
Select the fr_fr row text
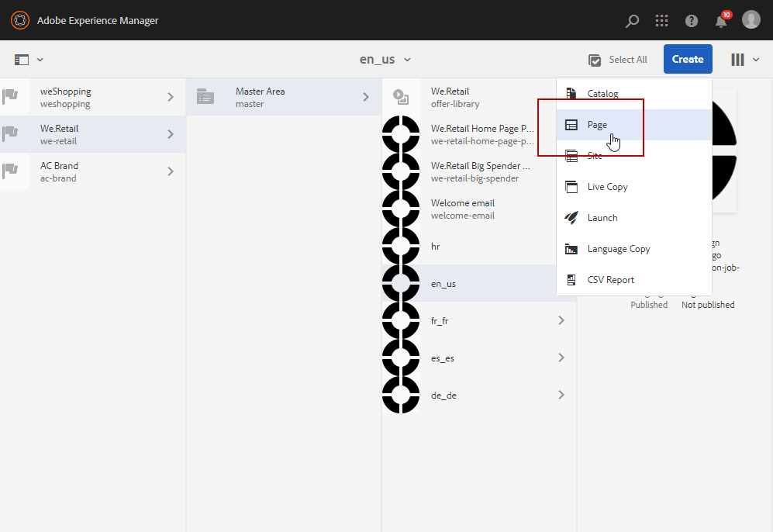click(x=440, y=321)
